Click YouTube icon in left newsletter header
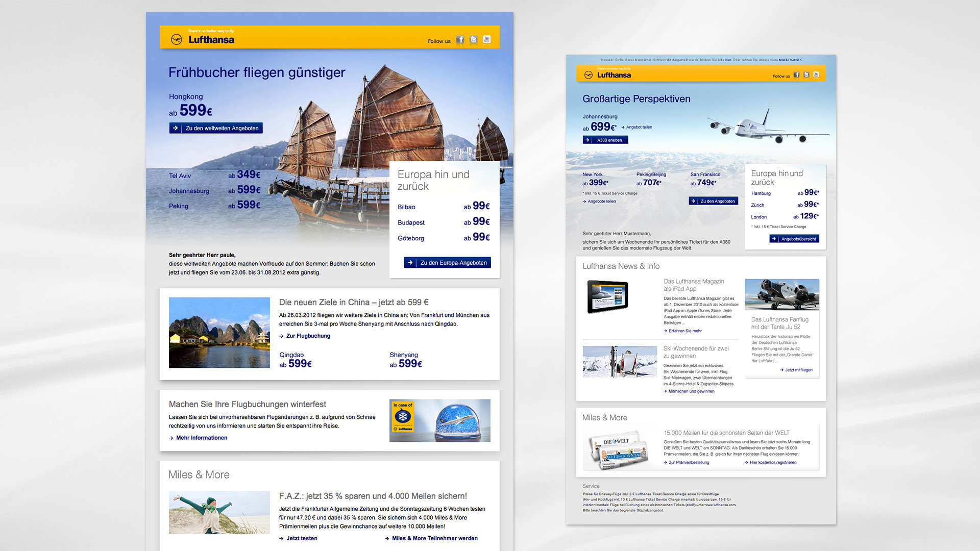The height and width of the screenshot is (551, 980). click(x=487, y=40)
